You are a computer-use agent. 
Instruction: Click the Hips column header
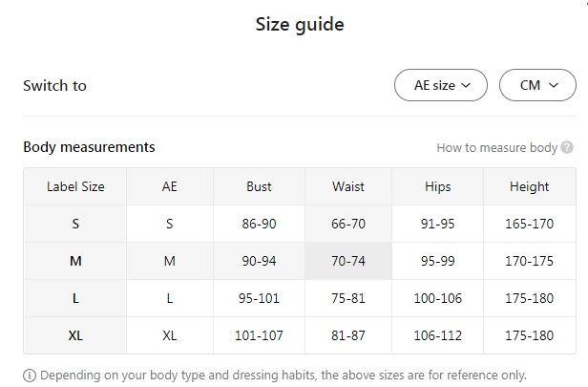(437, 186)
